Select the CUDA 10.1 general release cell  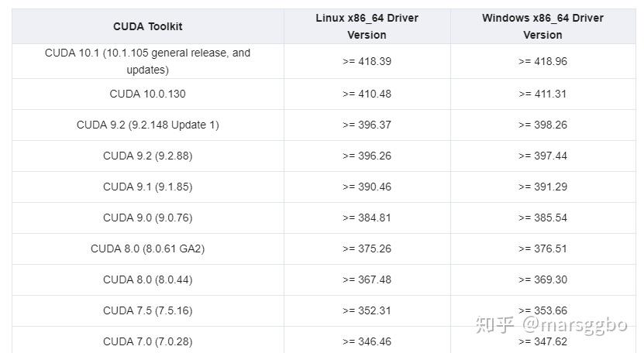pyautogui.click(x=147, y=61)
